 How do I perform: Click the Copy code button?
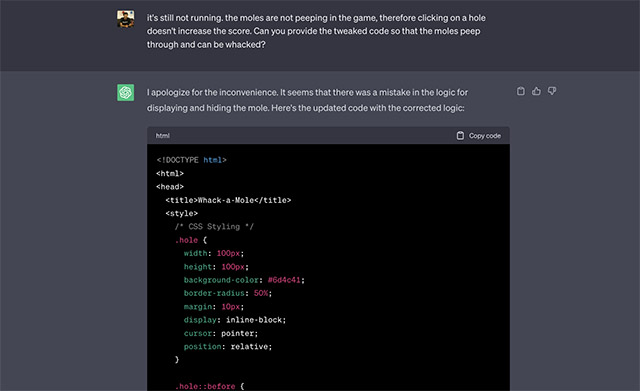click(x=478, y=136)
